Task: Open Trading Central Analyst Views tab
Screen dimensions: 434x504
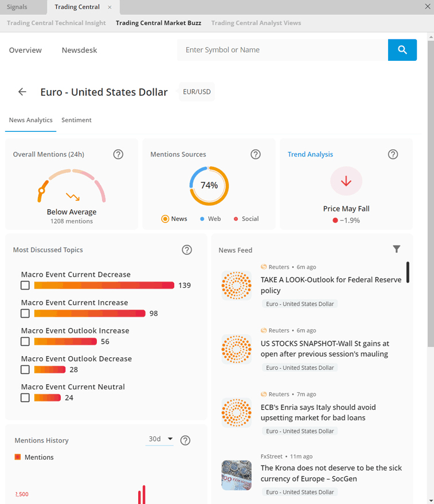Action: coord(256,23)
